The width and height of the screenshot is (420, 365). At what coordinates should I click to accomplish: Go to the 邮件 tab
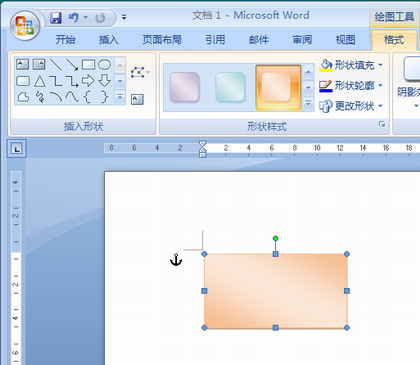point(259,40)
